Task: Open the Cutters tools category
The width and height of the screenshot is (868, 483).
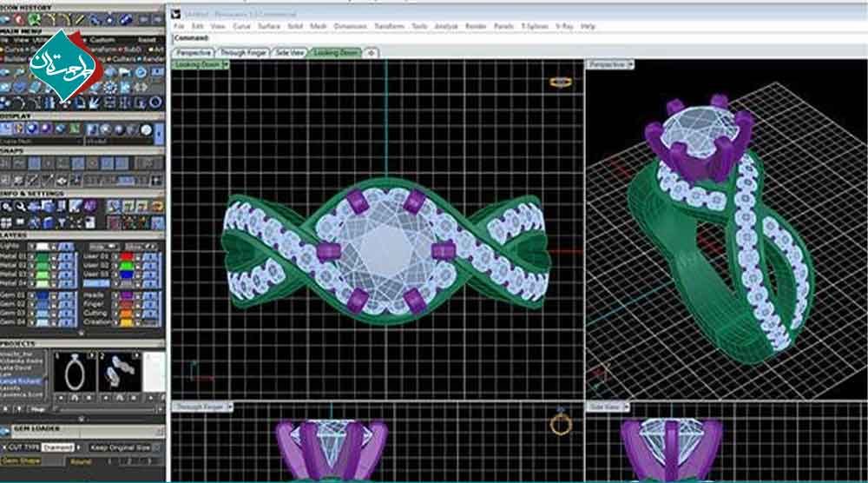Action: pos(124,59)
